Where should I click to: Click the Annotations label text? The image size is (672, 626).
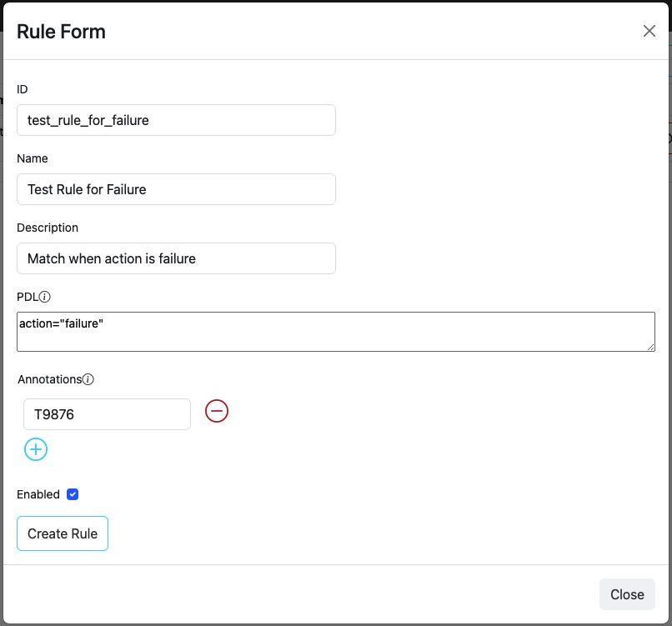click(x=49, y=379)
